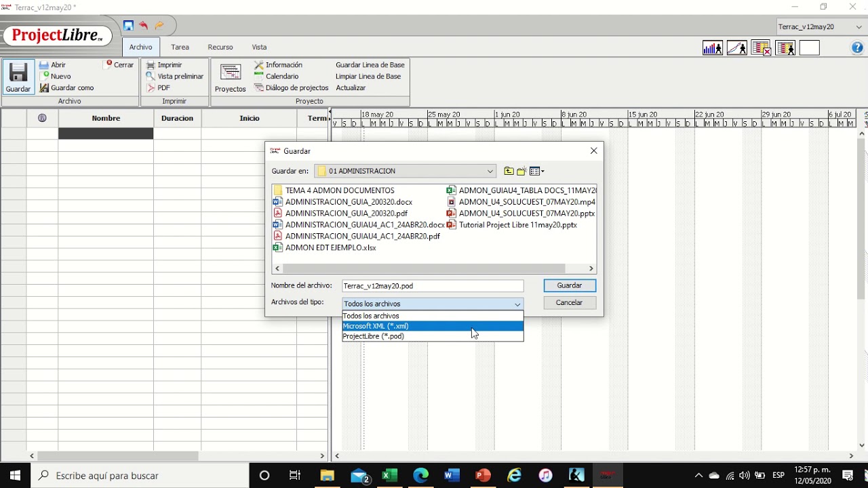The width and height of the screenshot is (868, 488).
Task: Select ADMON_U4_SOLUCUEST_07MAY20.mp4 file
Action: click(521, 202)
